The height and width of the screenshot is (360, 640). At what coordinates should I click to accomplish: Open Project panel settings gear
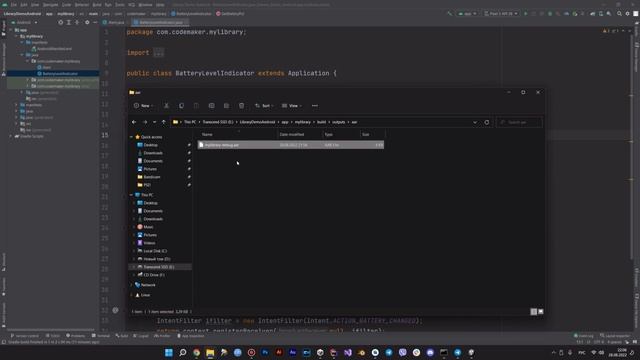87,22
